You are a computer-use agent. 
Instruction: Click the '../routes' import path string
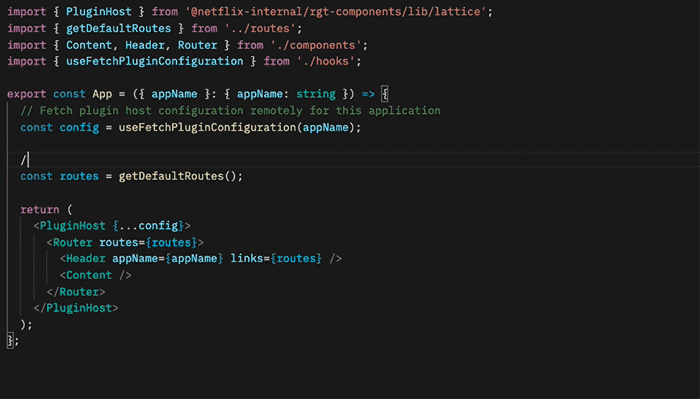pos(260,29)
